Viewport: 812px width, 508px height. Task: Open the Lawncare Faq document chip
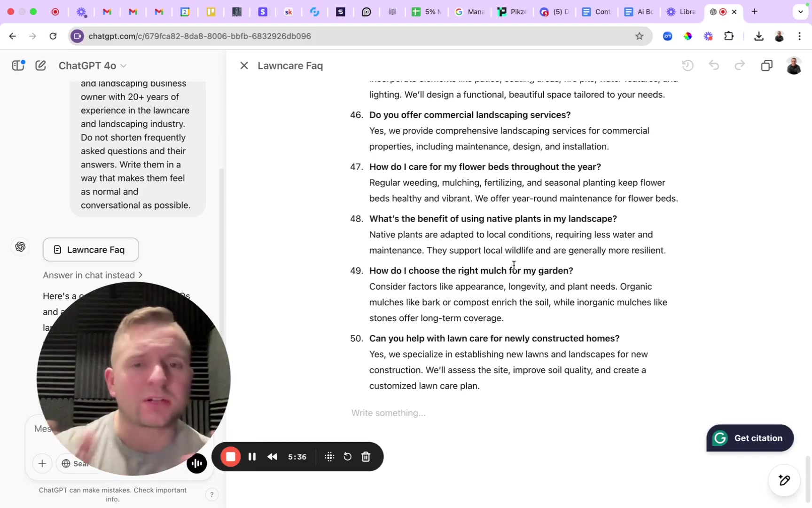(91, 249)
